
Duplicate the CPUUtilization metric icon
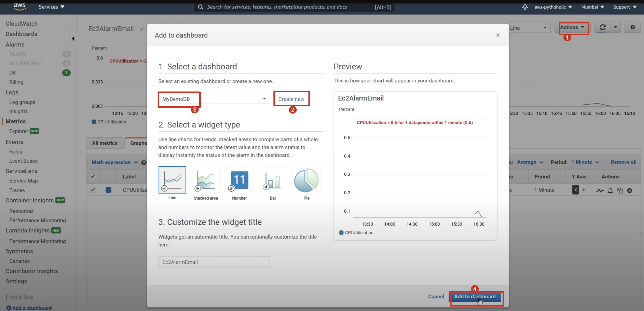(x=620, y=190)
